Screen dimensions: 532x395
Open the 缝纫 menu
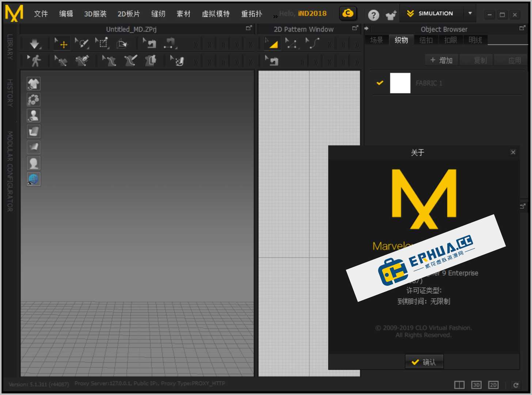158,14
